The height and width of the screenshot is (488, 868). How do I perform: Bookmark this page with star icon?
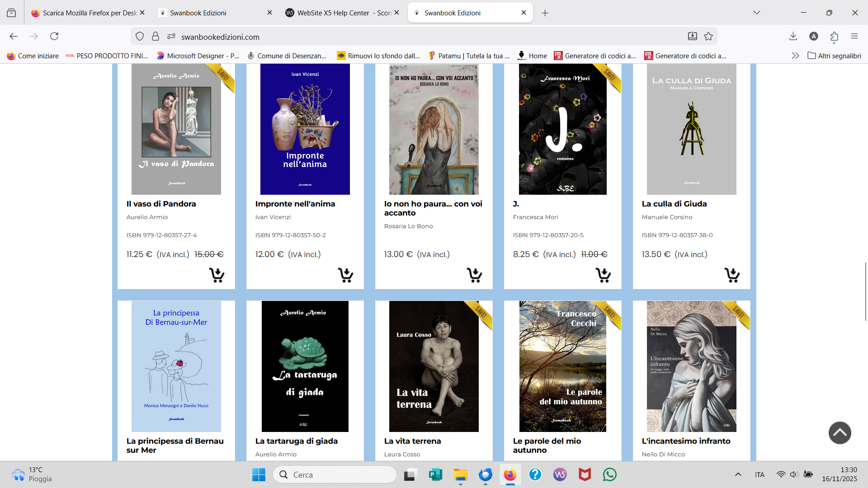(x=708, y=37)
